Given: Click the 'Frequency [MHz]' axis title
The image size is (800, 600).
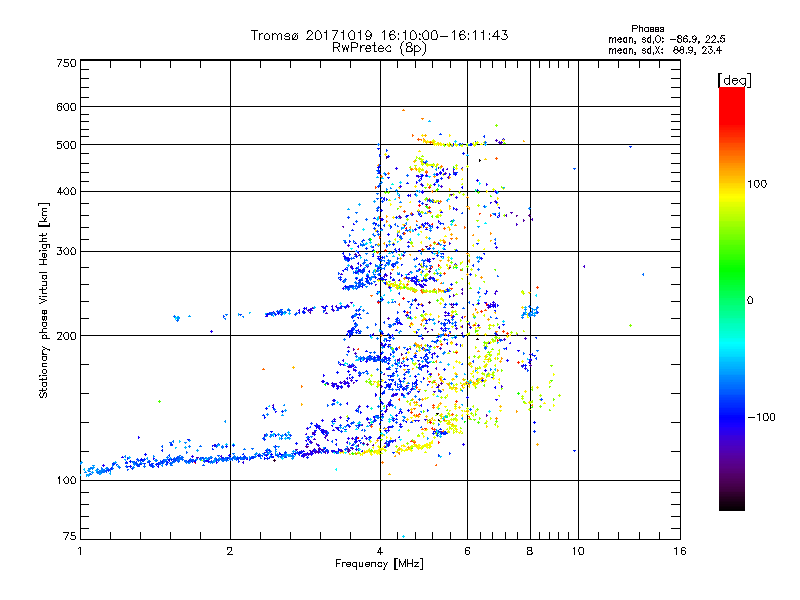Looking at the screenshot, I should click(379, 564).
